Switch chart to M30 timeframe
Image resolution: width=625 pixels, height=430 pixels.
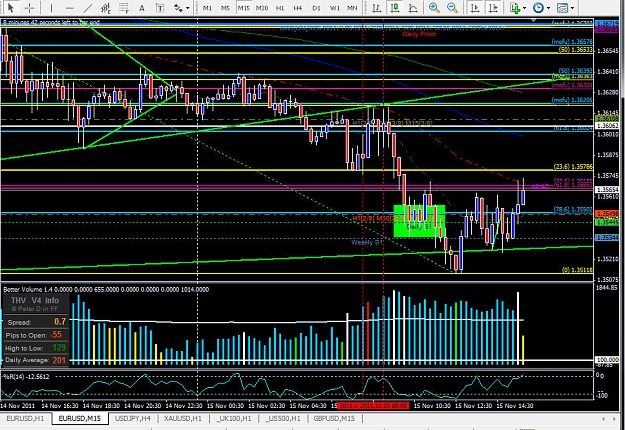click(x=262, y=8)
